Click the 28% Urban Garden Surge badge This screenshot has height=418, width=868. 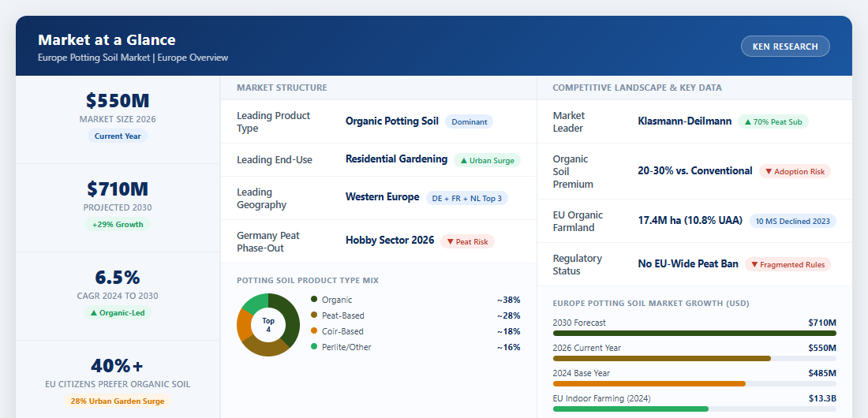pos(118,401)
